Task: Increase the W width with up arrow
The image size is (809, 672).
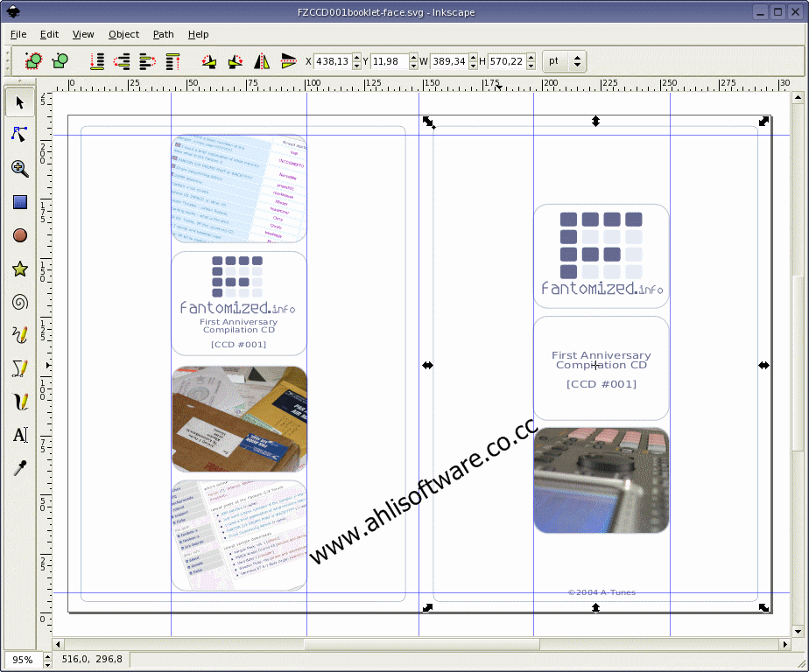Action: pos(473,57)
